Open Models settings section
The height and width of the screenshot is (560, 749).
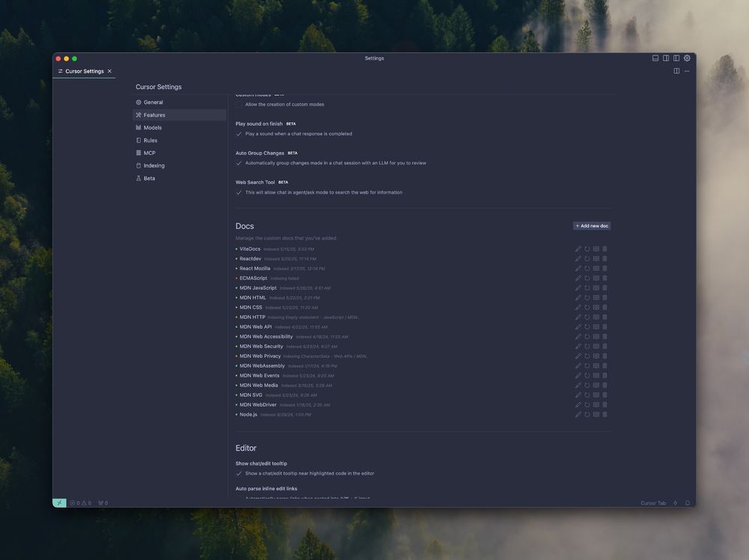179,127
